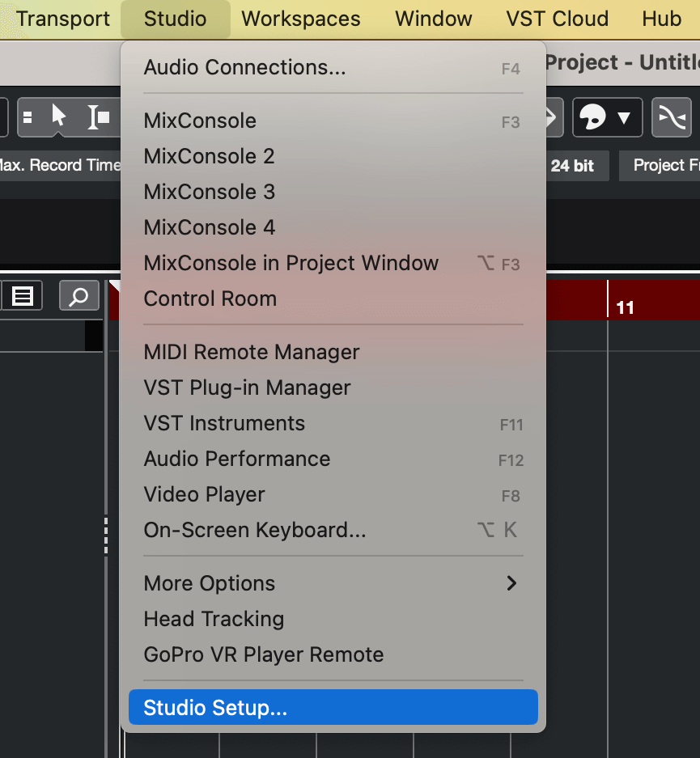Image resolution: width=700 pixels, height=758 pixels.
Task: Click the Find Tracks magnifier icon
Action: [x=78, y=295]
